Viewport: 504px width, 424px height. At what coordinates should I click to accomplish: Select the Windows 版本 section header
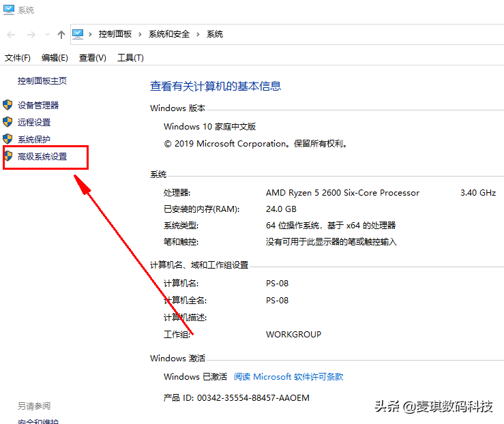[178, 108]
